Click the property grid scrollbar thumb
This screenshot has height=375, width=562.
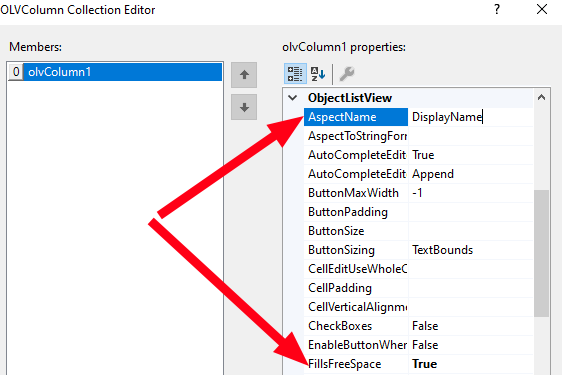pos(541,253)
